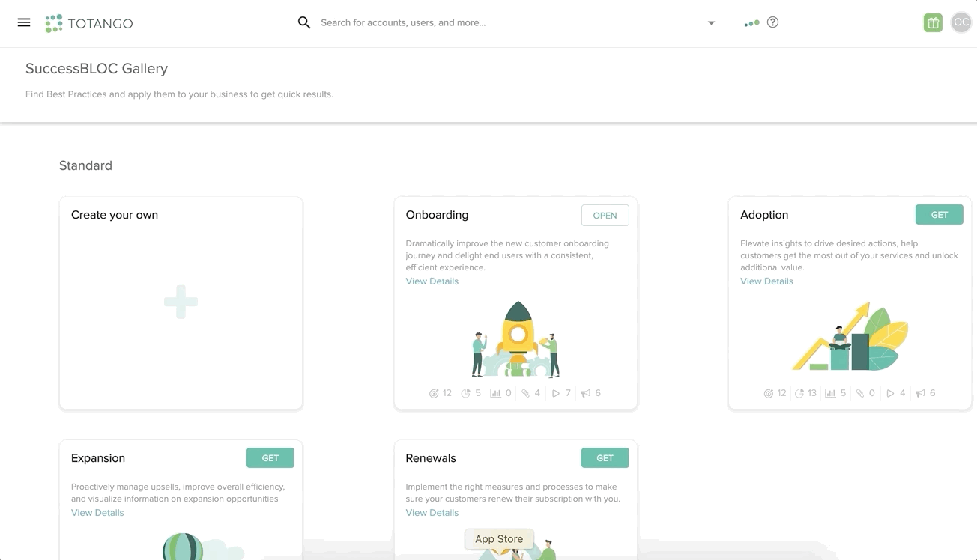Screen dimensions: 977x560
Task: Click the Onboarding pie icon showing 5
Action: click(x=465, y=393)
